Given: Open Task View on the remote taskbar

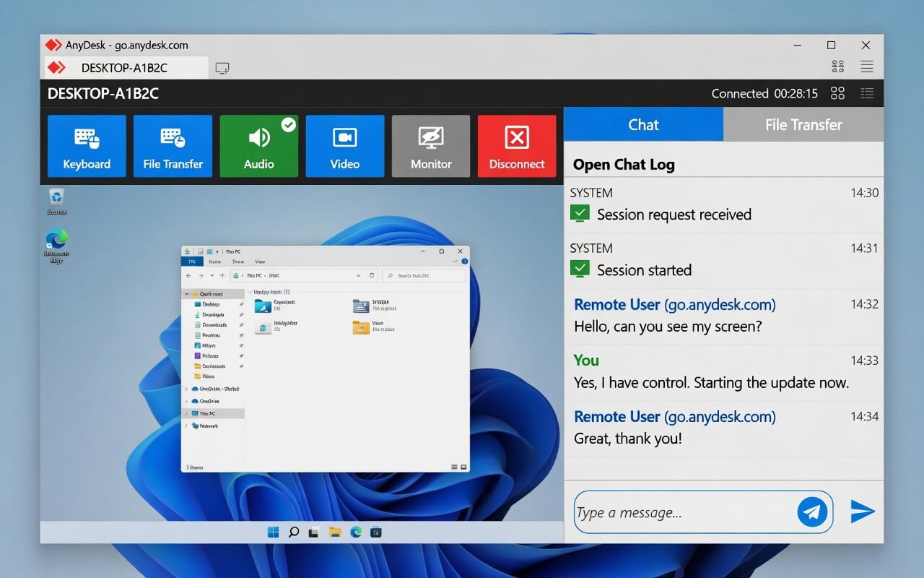Looking at the screenshot, I should tap(313, 532).
